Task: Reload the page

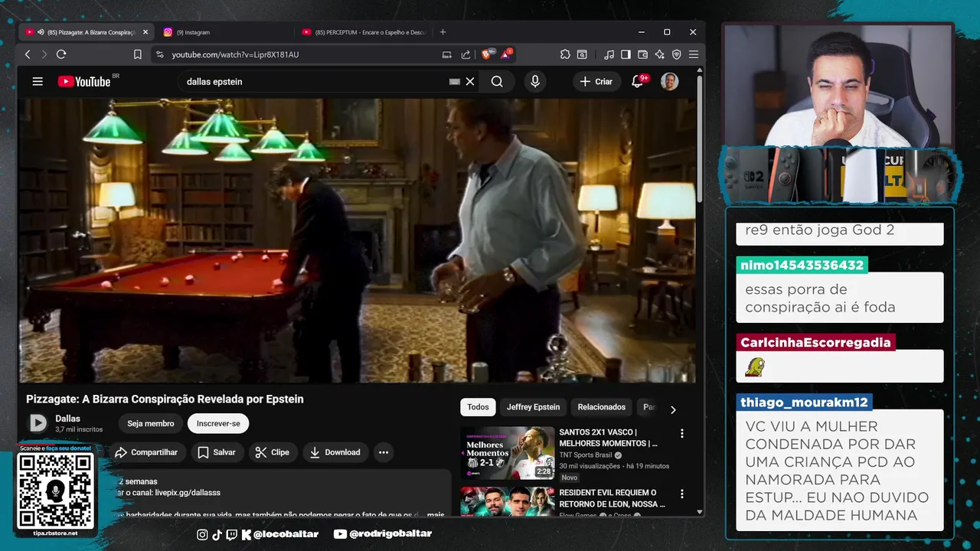Action: [x=61, y=54]
